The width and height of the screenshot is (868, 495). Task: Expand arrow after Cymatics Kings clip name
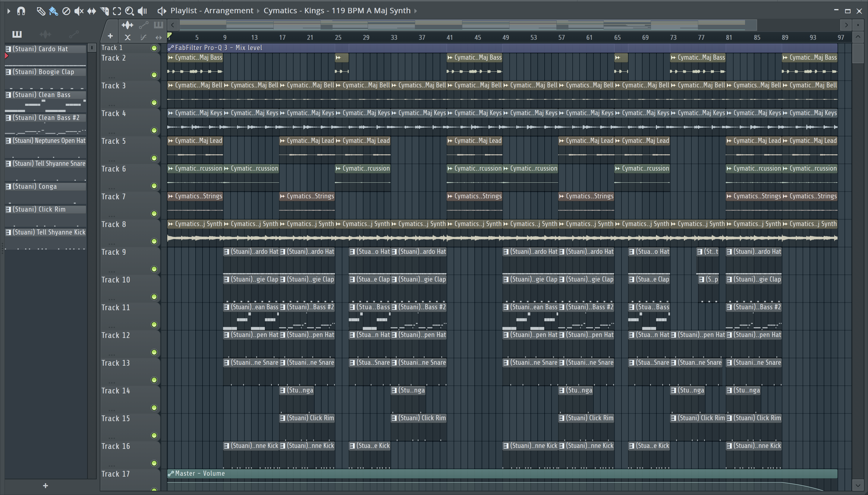pyautogui.click(x=415, y=11)
